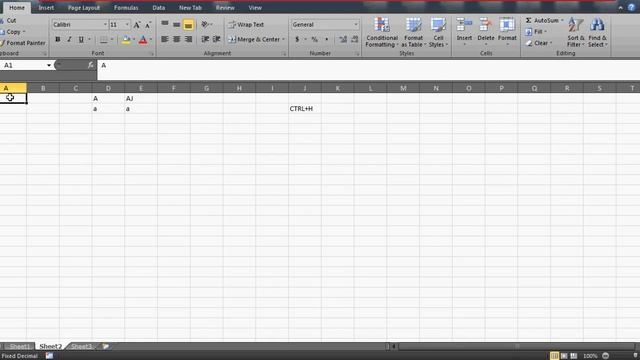Open Sort & Filter menu
Screen dimensions: 640x360
coord(576,33)
